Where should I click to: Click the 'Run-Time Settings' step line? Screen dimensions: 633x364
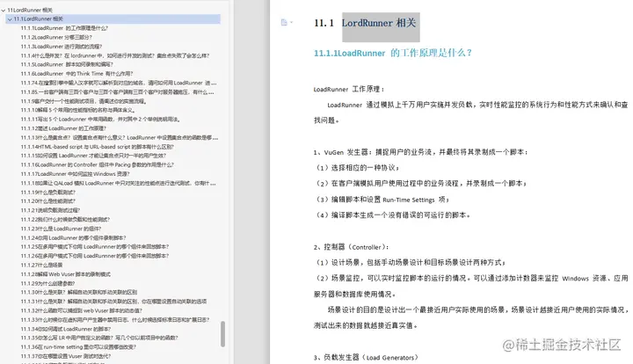[x=382, y=200]
